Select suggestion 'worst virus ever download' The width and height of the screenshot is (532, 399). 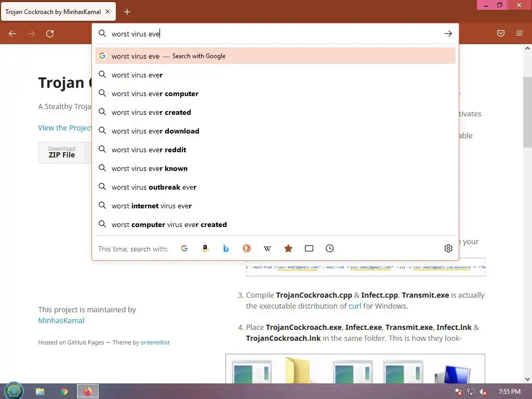click(275, 130)
